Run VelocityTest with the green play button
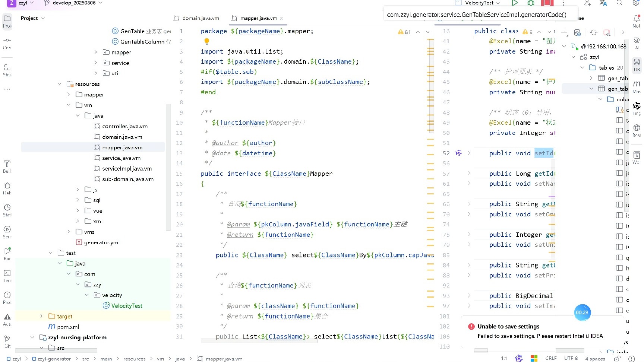Image resolution: width=644 pixels, height=362 pixels. tap(515, 3)
